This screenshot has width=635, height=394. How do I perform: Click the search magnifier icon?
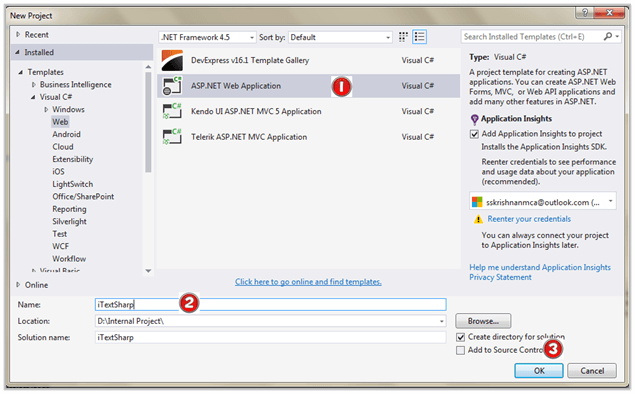(607, 36)
